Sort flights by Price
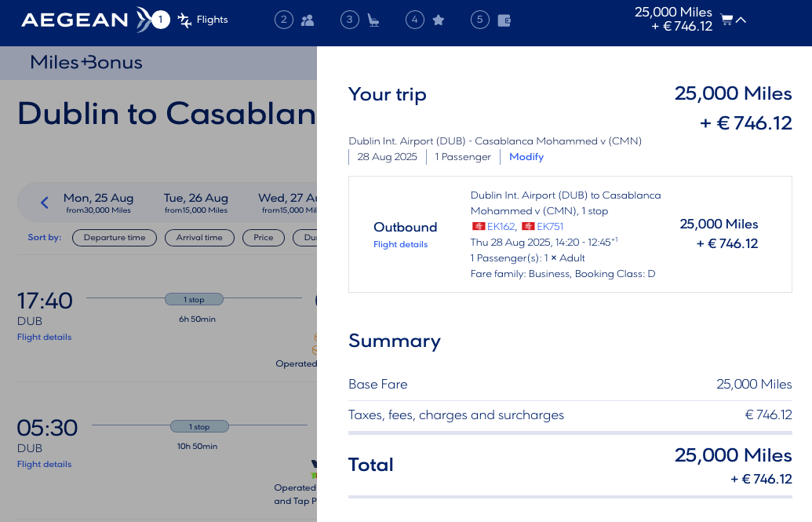Viewport: 812px width, 522px height. pos(264,237)
